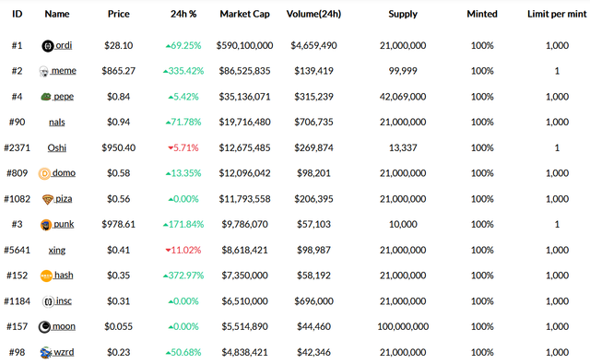
Task: Select the ordi 69.25% change value
Action: click(183, 45)
